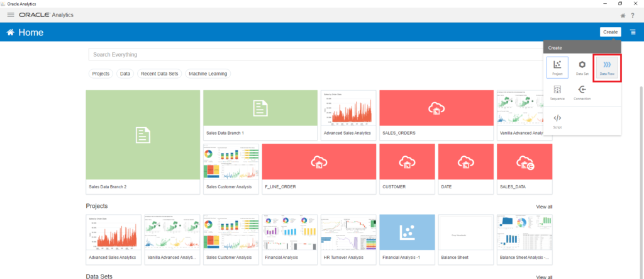Open Balance Sheet Analysis project
Image resolution: width=644 pixels, height=279 pixels.
tap(525, 239)
